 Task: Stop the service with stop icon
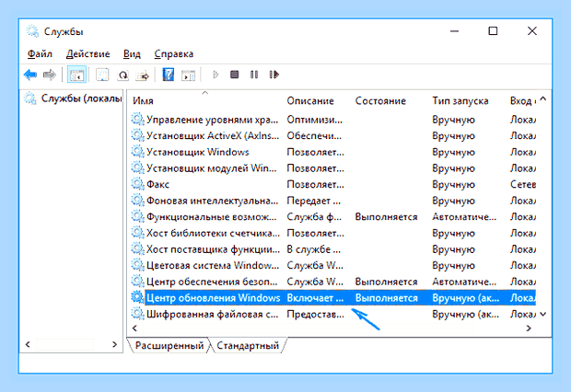tap(235, 75)
